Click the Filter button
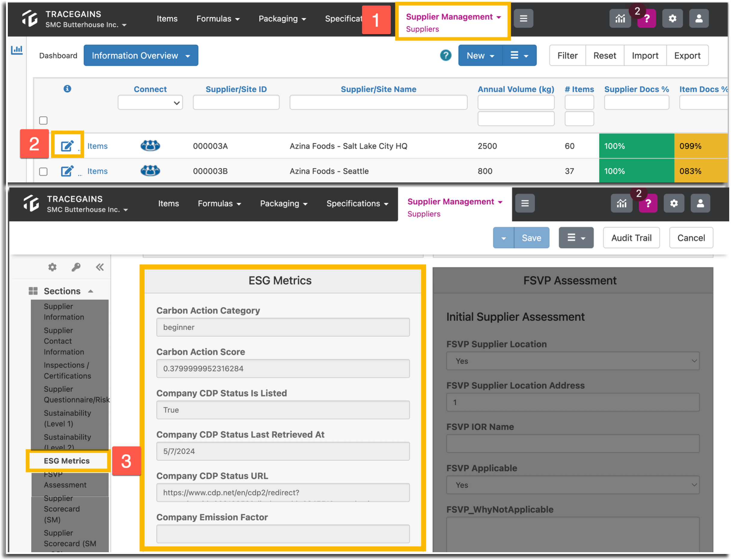 point(567,55)
